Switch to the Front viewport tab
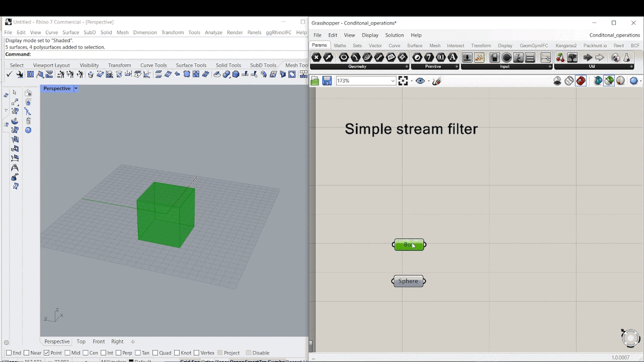644x362 pixels. (x=99, y=341)
